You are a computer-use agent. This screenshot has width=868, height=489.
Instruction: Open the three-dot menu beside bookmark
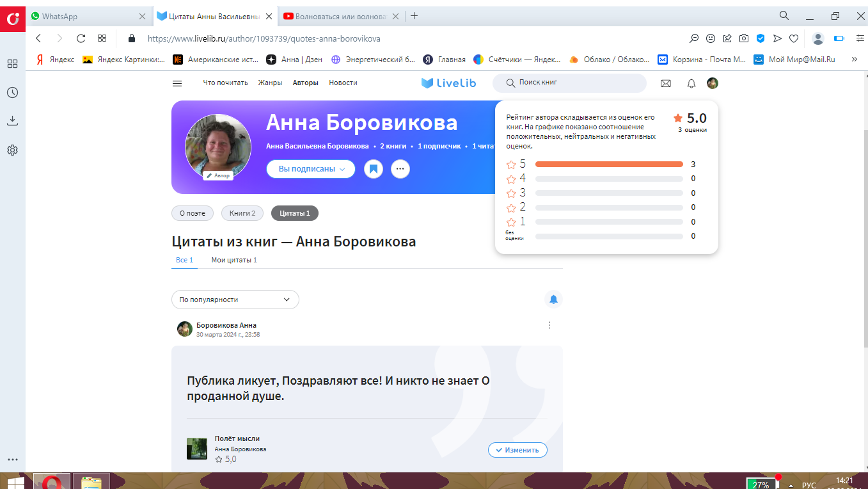click(x=400, y=169)
